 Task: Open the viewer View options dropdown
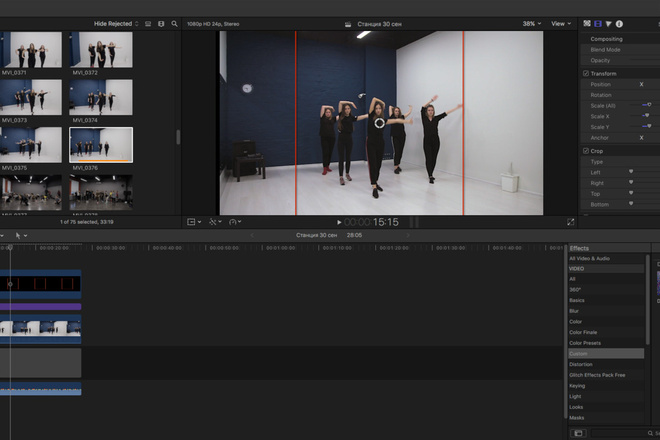[x=561, y=24]
